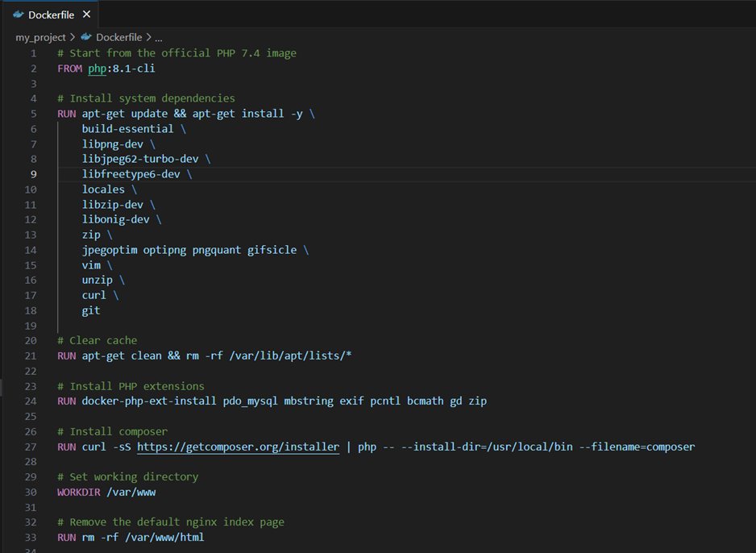The image size is (756, 553).
Task: Open the my_project breadcrumb
Action: click(x=40, y=37)
